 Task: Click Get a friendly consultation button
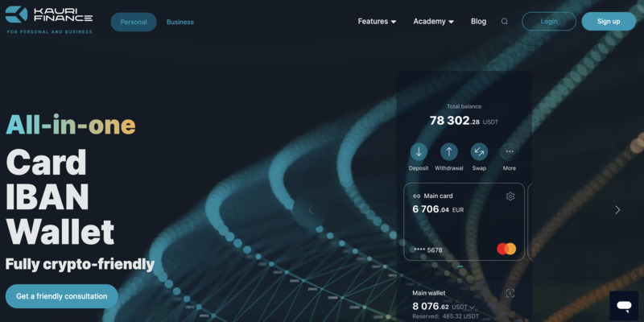pos(62,296)
